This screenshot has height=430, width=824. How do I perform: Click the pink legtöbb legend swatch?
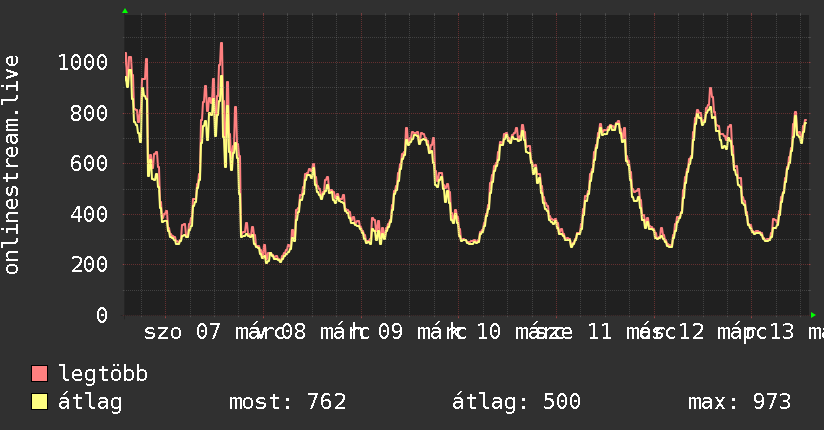39,374
